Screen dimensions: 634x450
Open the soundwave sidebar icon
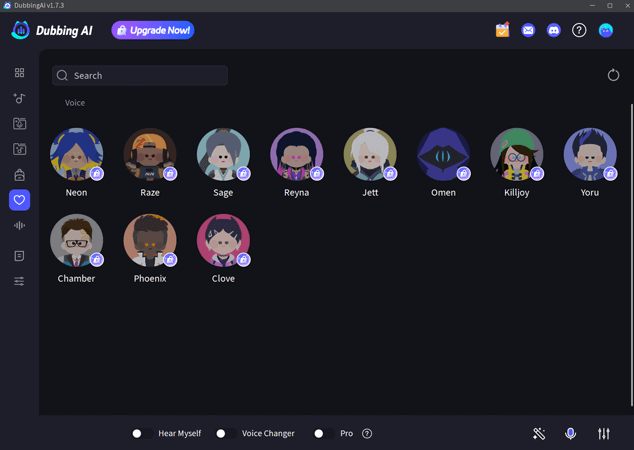pyautogui.click(x=19, y=226)
